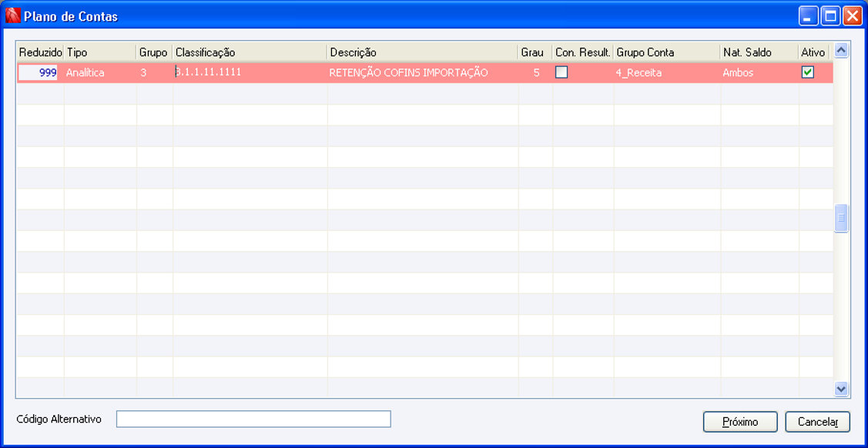This screenshot has height=448, width=868.
Task: Select the RETENÇÃO COFINS IMPORTAÇÃO description cell
Action: point(422,72)
